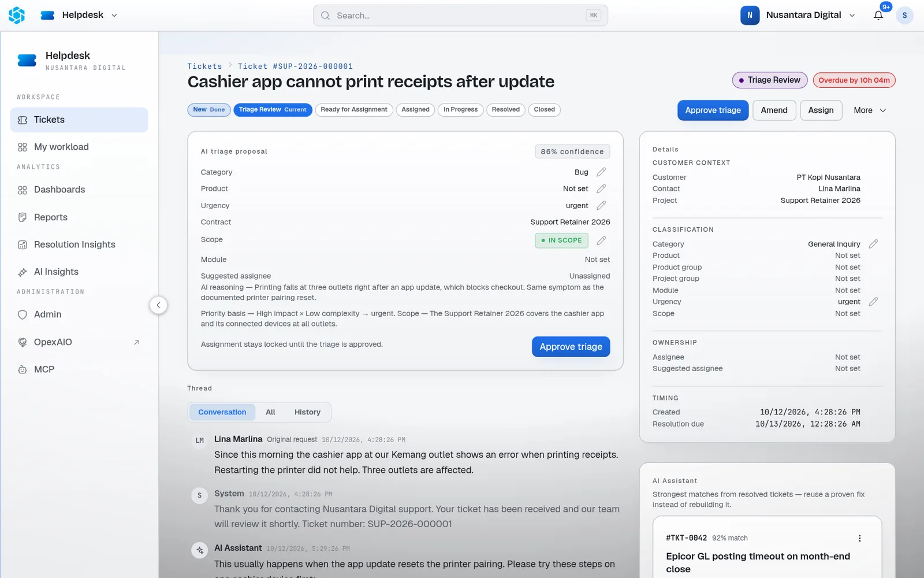Click the blue Approve triage button in header

(713, 110)
